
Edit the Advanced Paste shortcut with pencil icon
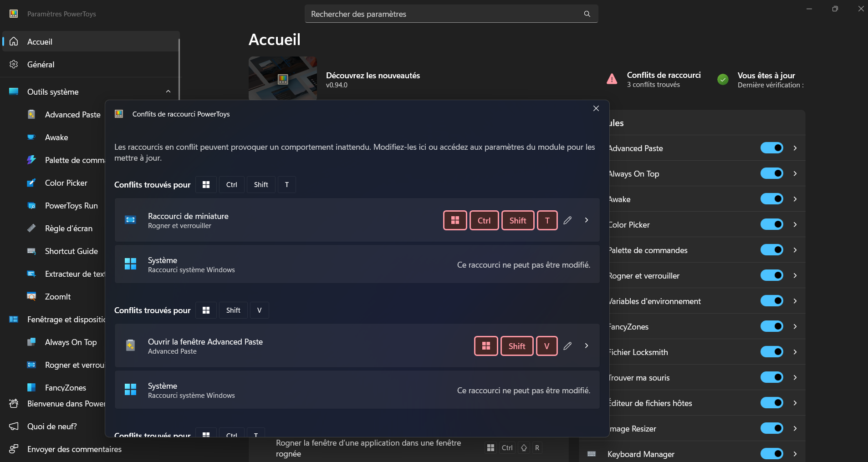(x=567, y=346)
